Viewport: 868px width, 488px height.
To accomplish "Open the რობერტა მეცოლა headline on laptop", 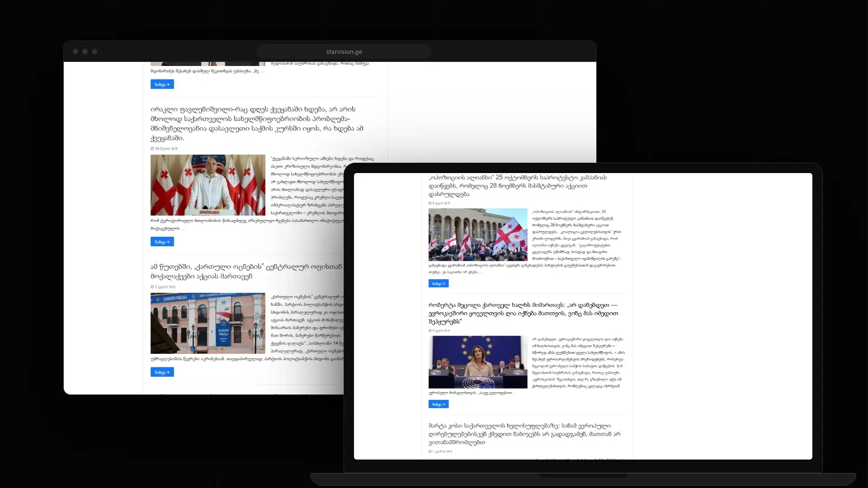I will click(524, 313).
